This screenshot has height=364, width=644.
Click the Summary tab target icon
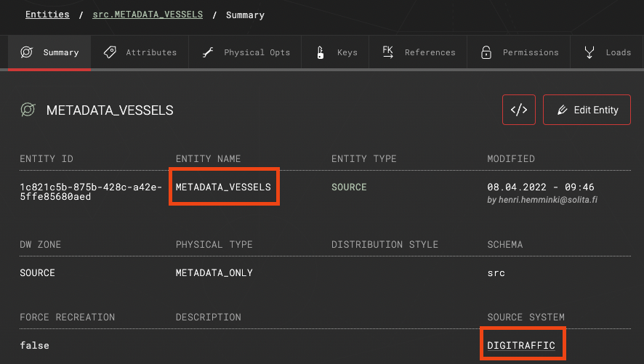(26, 52)
